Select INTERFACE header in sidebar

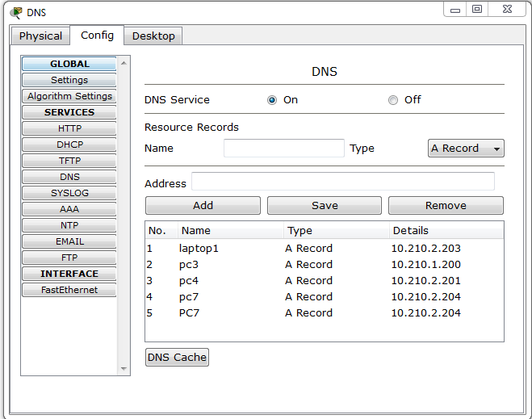(69, 274)
